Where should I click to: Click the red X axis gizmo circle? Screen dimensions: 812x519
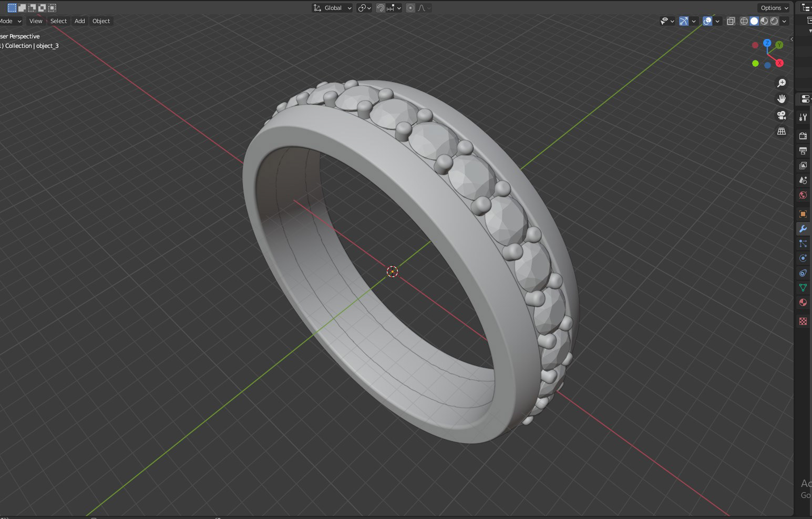pos(779,63)
